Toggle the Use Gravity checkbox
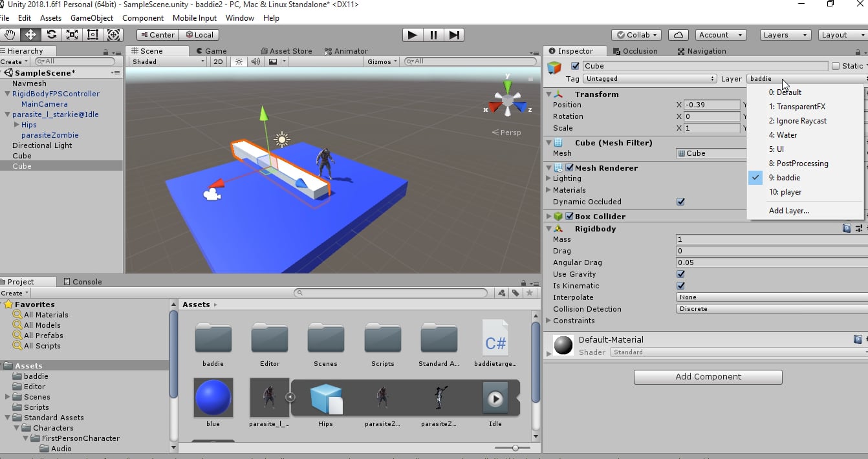 coord(680,274)
